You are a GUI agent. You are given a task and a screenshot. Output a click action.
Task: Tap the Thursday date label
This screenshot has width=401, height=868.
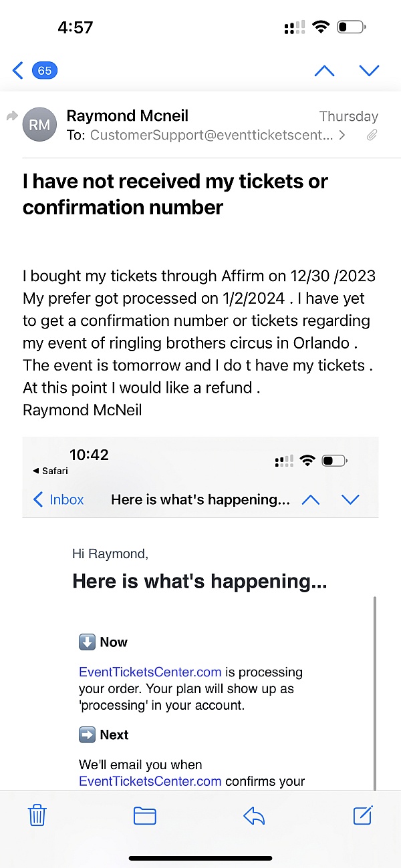click(x=348, y=116)
